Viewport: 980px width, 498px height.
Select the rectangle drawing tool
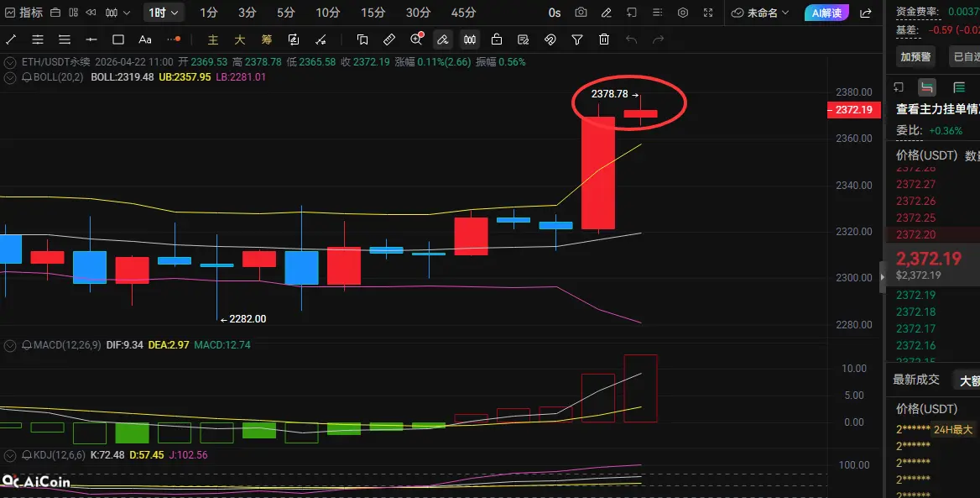[x=118, y=39]
